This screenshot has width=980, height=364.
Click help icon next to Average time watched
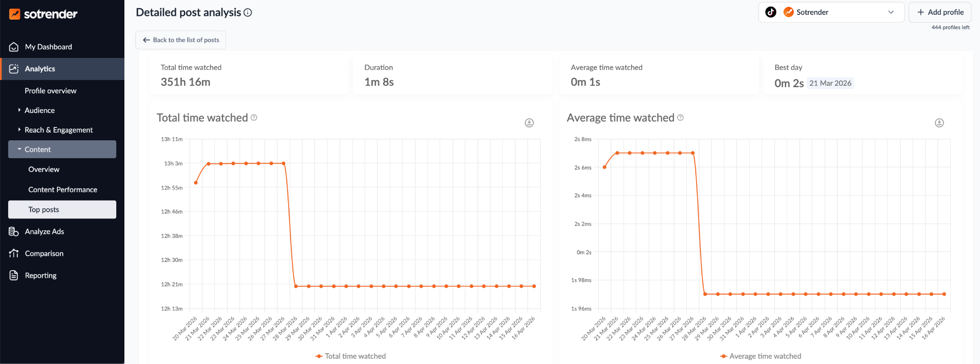680,117
